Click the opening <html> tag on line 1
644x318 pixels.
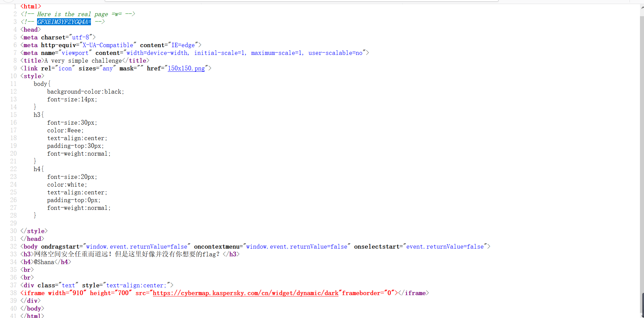pos(31,6)
